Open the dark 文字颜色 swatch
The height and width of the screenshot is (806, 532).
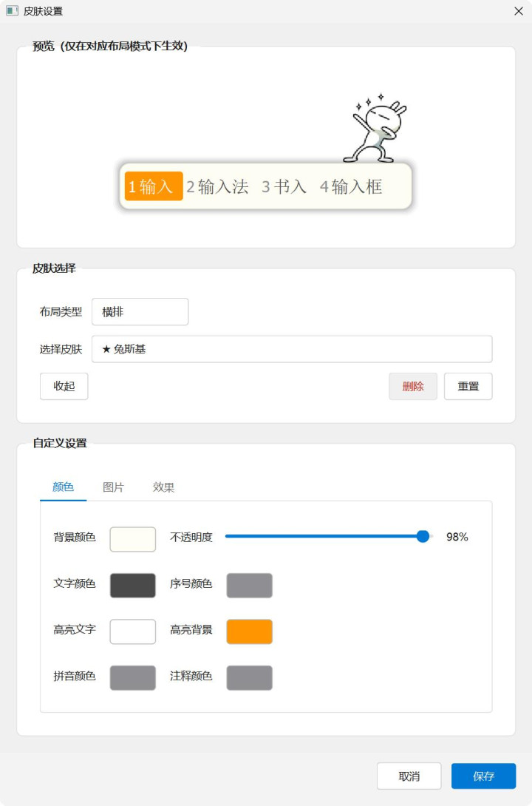(x=133, y=585)
